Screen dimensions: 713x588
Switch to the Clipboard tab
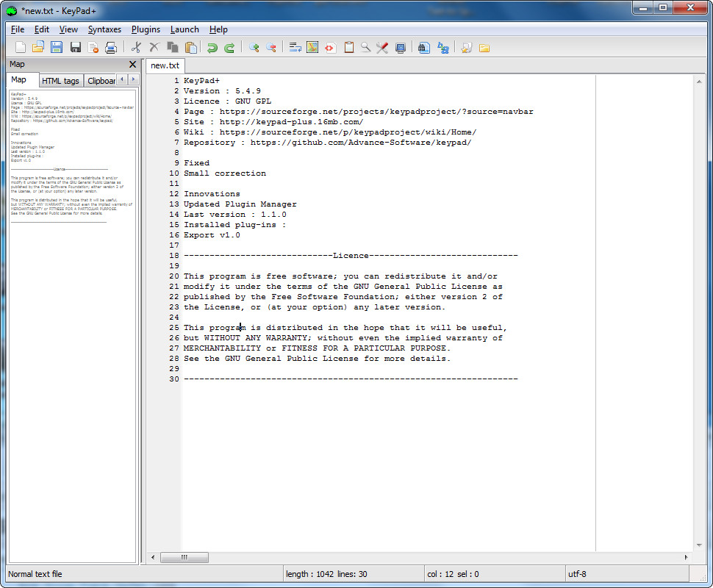pos(101,81)
